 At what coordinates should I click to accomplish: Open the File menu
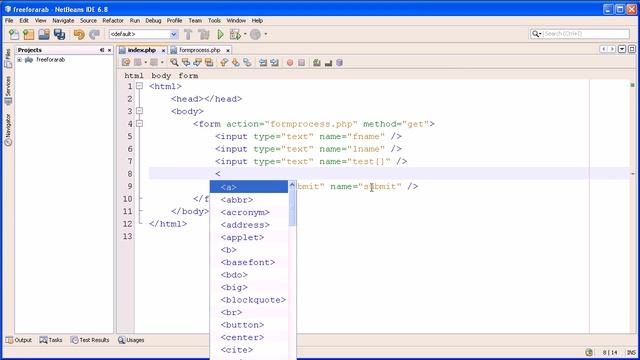coord(9,20)
